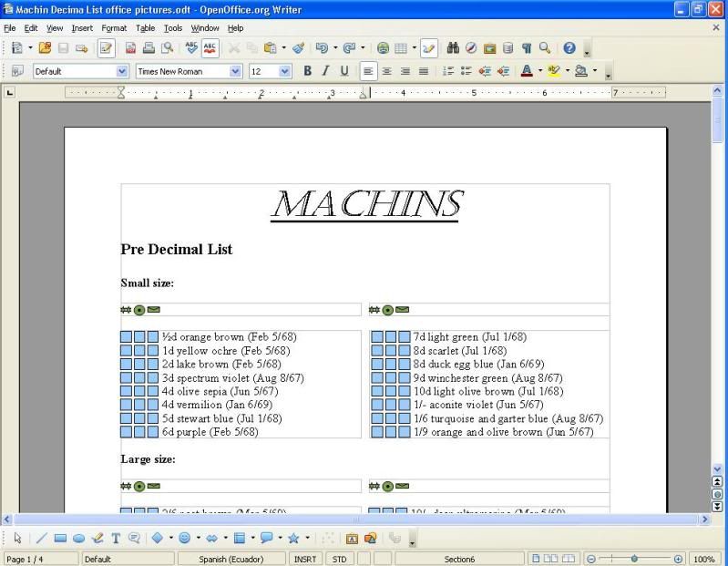Toggle Edit File mode
The height and width of the screenshot is (566, 728).
pos(107,47)
